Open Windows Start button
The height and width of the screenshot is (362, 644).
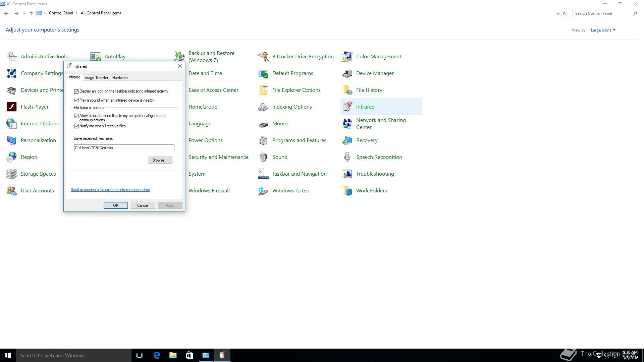8,355
